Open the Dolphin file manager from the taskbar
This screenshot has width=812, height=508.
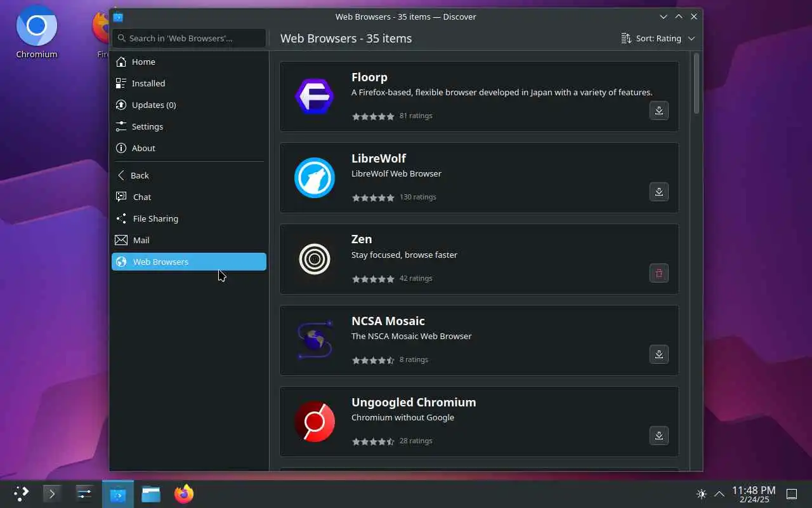[151, 493]
